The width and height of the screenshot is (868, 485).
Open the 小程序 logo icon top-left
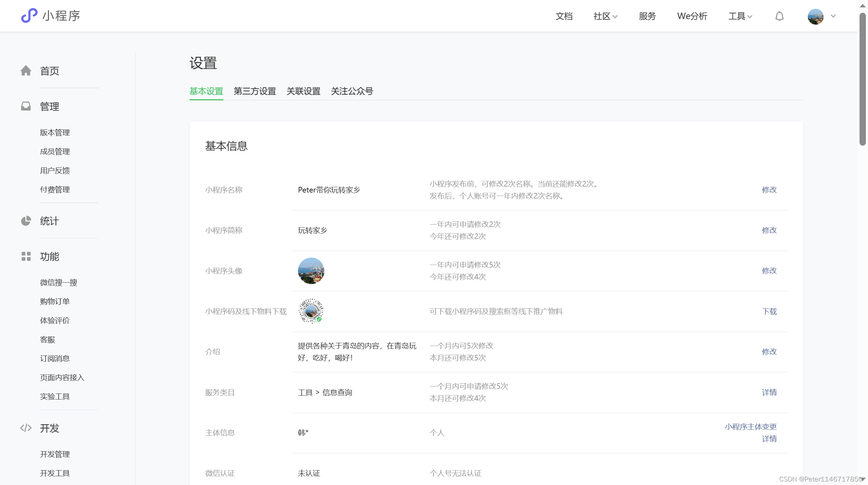[30, 16]
